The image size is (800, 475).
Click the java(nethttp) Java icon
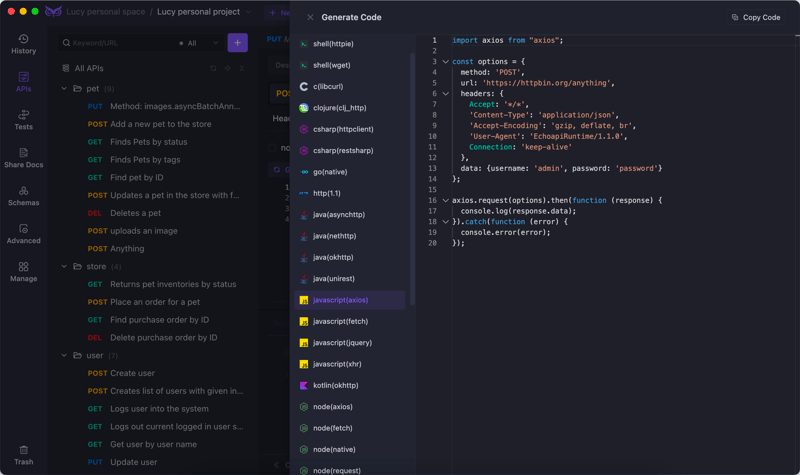[x=304, y=236]
